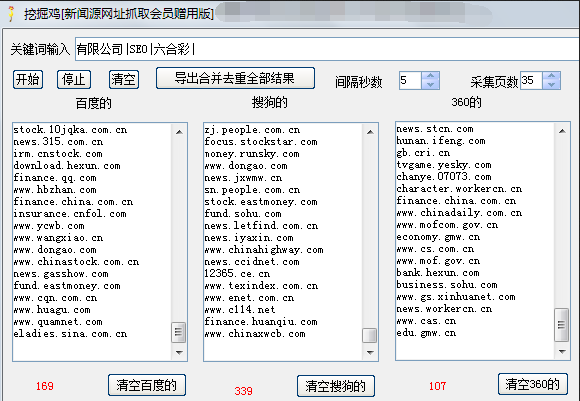Select money.runsky.com row
580x401 pixels.
click(x=252, y=154)
